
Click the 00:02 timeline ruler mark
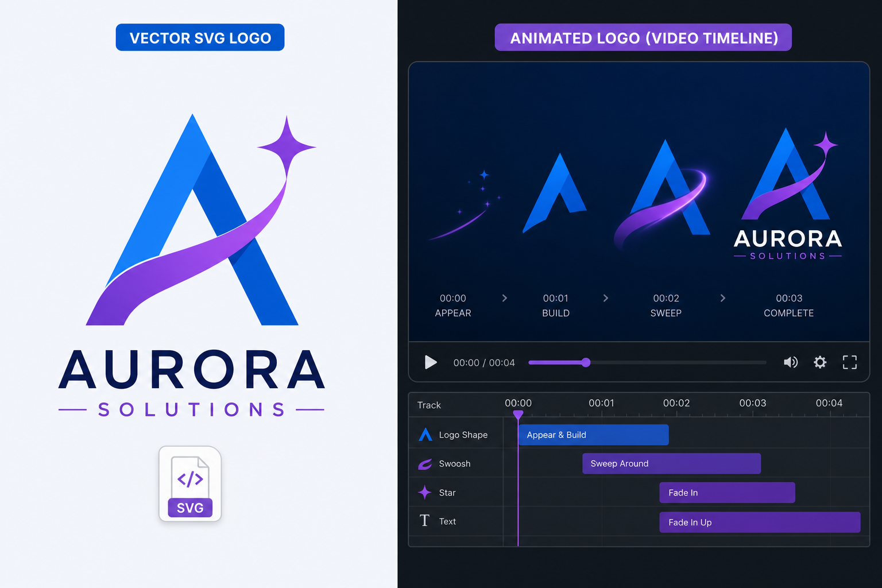[x=676, y=403]
